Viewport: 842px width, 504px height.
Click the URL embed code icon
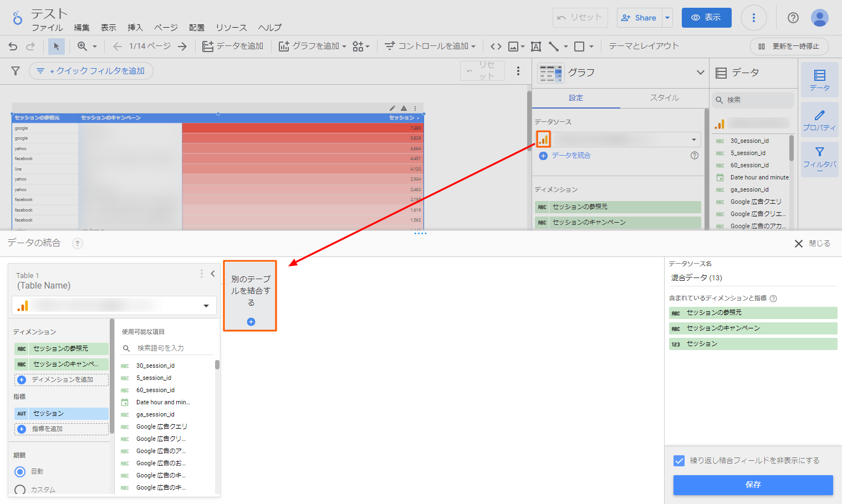click(x=496, y=47)
